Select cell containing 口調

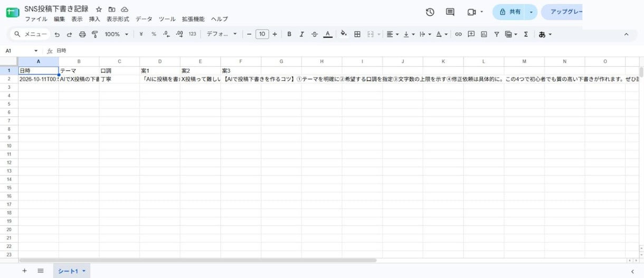tap(119, 70)
